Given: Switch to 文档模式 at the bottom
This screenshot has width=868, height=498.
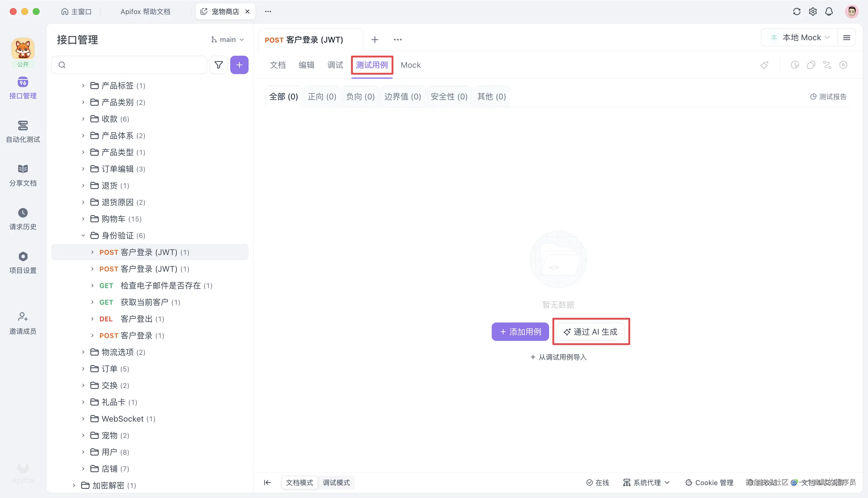Looking at the screenshot, I should (299, 482).
